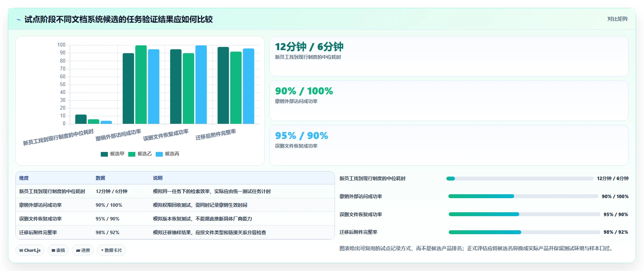Click the 候选丙 bar for 误删文件恢复成功率
This screenshot has width=644, height=271.
(x=201, y=85)
